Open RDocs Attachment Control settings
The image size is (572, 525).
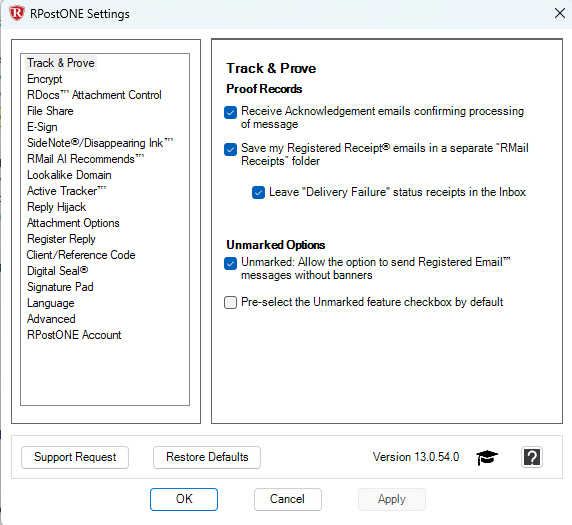tap(94, 95)
